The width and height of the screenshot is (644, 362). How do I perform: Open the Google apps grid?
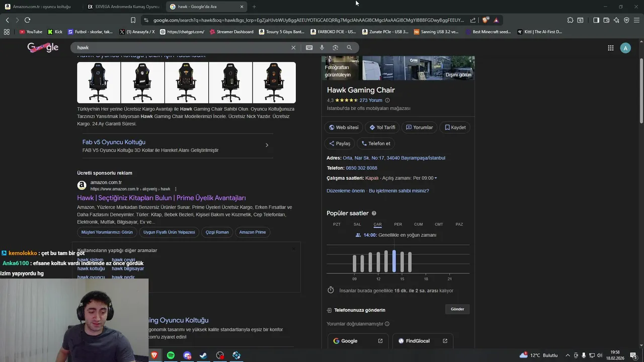point(610,48)
